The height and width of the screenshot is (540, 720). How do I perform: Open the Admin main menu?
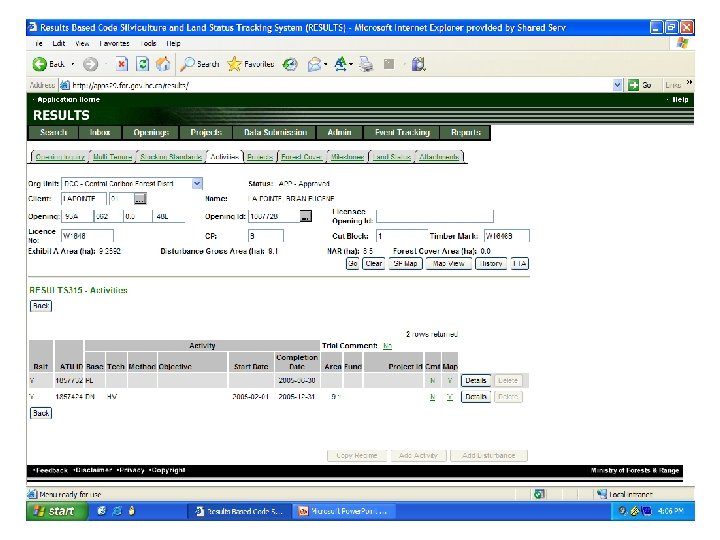339,132
